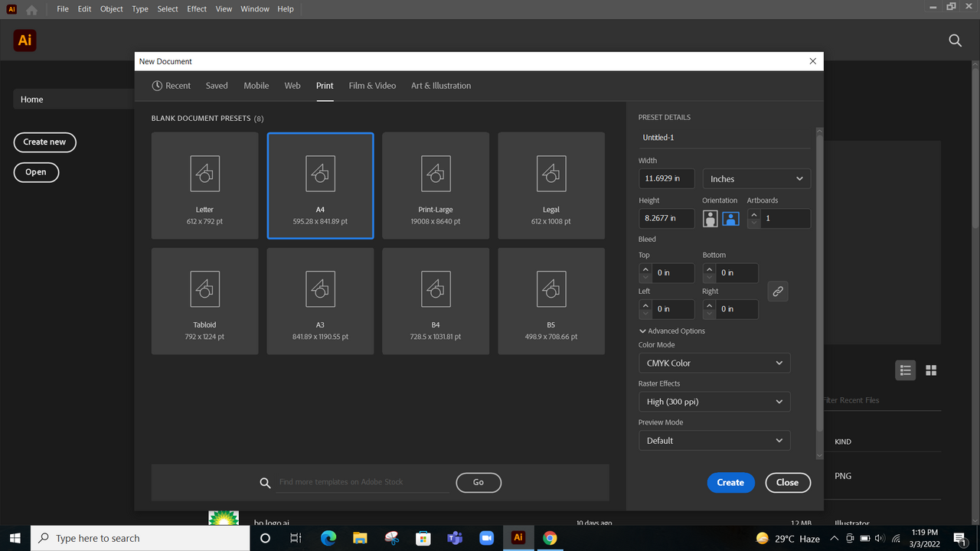
Task: Open the Recent tab with clock icon
Action: coord(171,86)
